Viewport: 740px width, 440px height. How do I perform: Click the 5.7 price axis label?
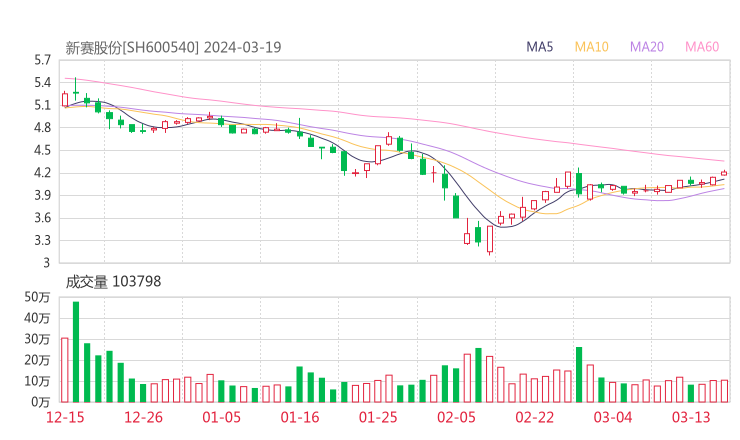[x=42, y=60]
